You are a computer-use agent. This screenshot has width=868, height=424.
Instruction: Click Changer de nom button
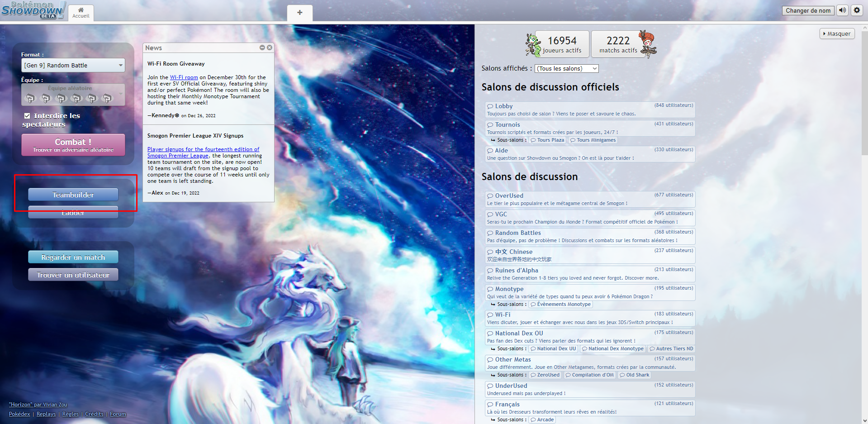808,10
